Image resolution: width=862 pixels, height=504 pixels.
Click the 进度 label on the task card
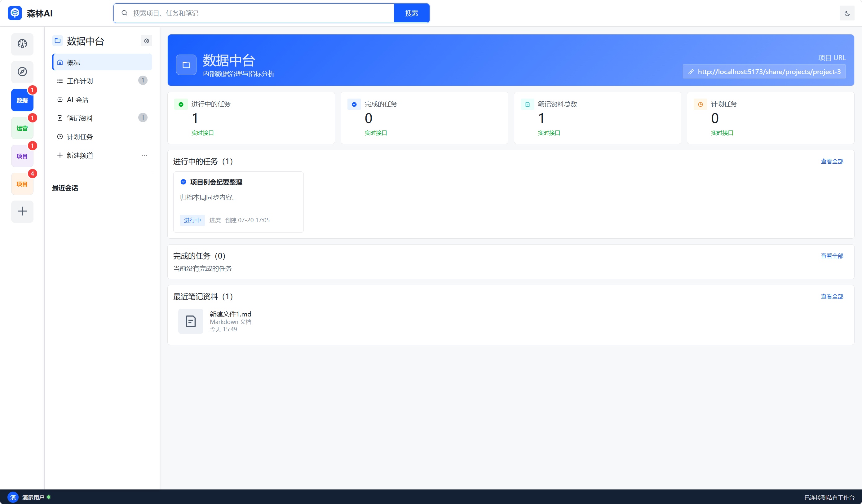[215, 220]
